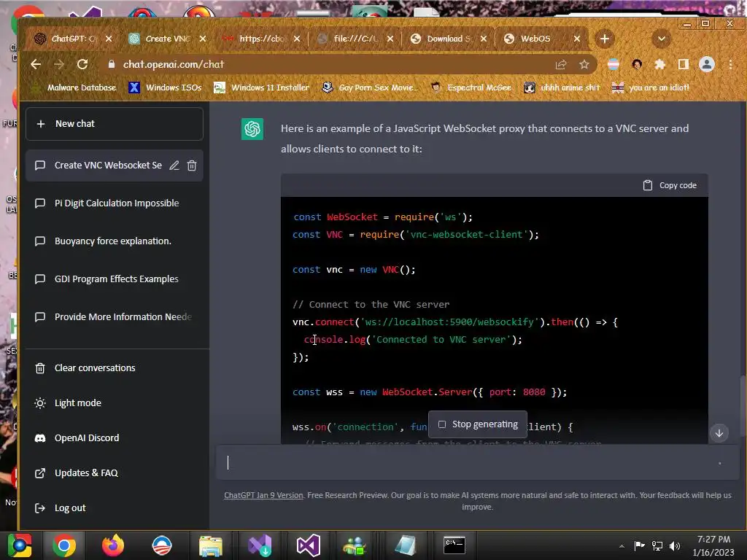Log out of ChatGPT

(115, 508)
